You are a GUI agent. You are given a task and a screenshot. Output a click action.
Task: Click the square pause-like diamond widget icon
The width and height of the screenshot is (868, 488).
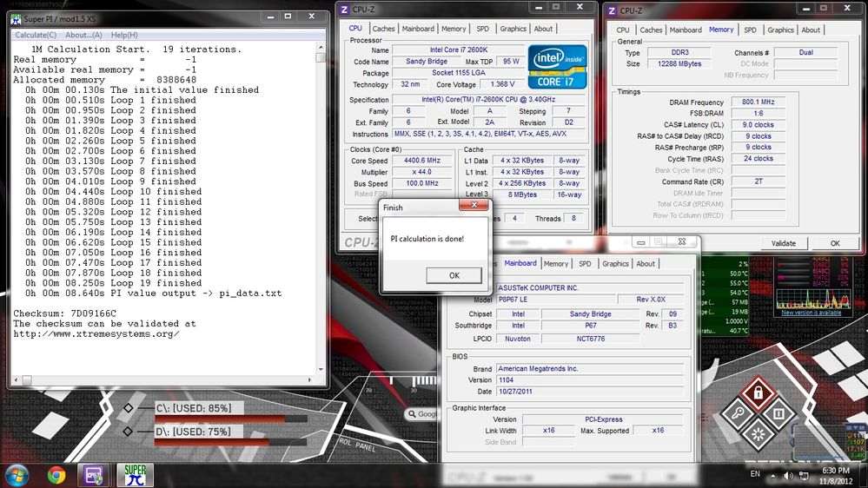779,413
